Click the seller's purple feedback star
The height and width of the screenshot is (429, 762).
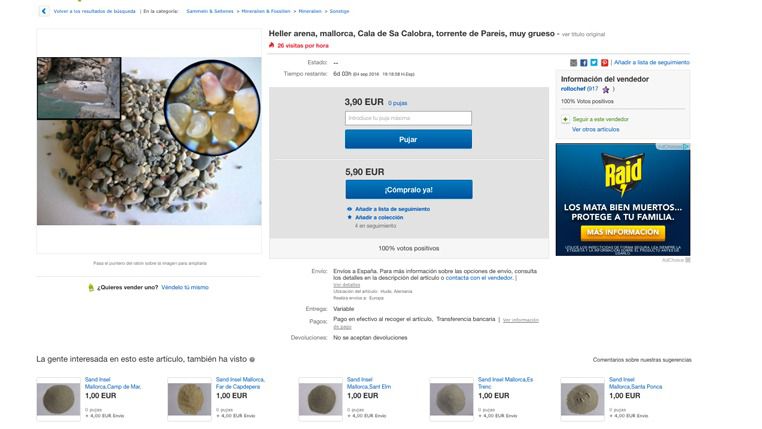[606, 89]
